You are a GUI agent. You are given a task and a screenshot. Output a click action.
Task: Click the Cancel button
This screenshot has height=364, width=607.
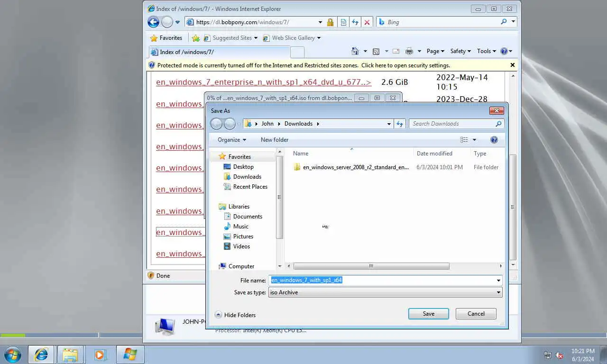[476, 314]
